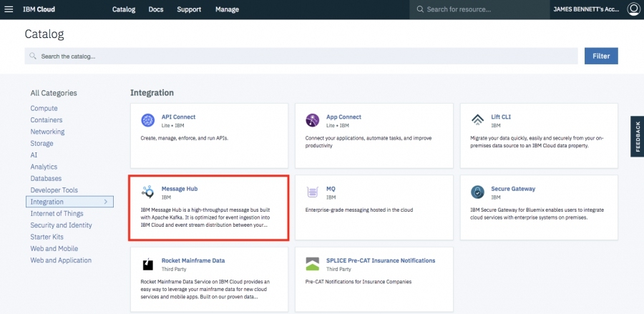The width and height of the screenshot is (644, 314).
Task: Expand the Integration category chevron
Action: pyautogui.click(x=106, y=202)
